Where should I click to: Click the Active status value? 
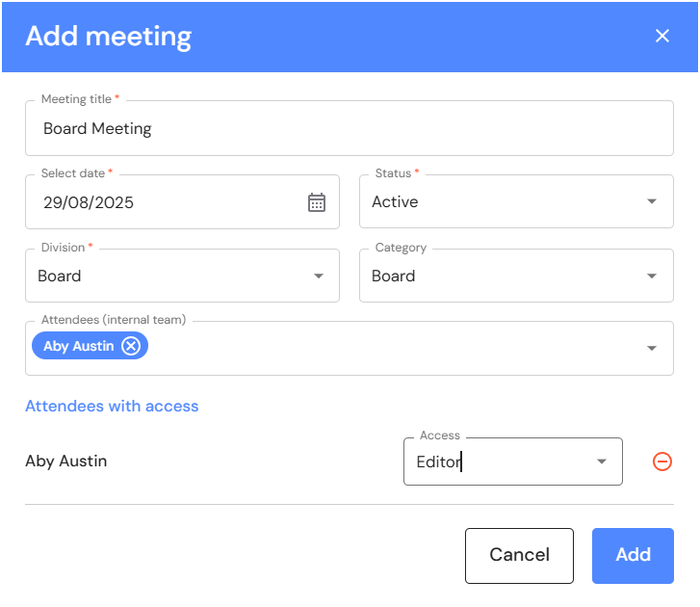click(x=395, y=202)
